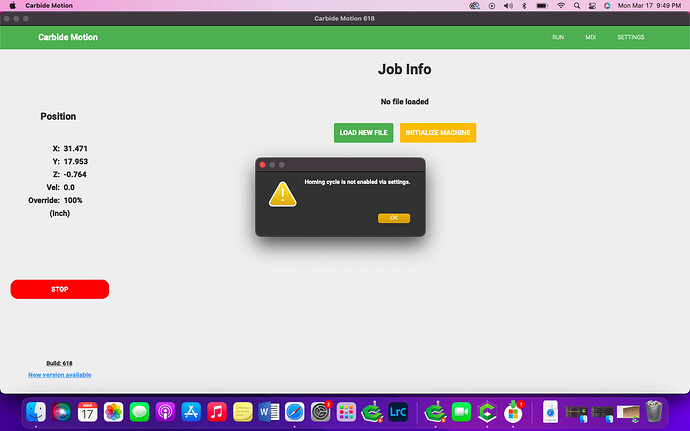Hit the red STOP button

(x=60, y=289)
